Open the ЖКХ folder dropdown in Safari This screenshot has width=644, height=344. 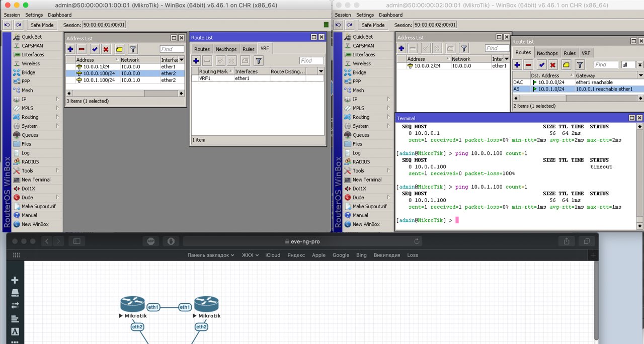[250, 255]
